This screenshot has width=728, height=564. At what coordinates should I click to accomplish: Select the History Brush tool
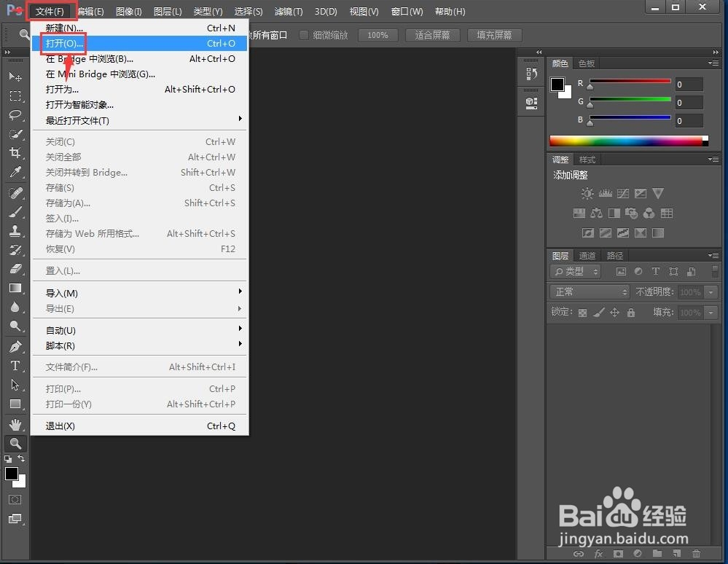(x=15, y=250)
